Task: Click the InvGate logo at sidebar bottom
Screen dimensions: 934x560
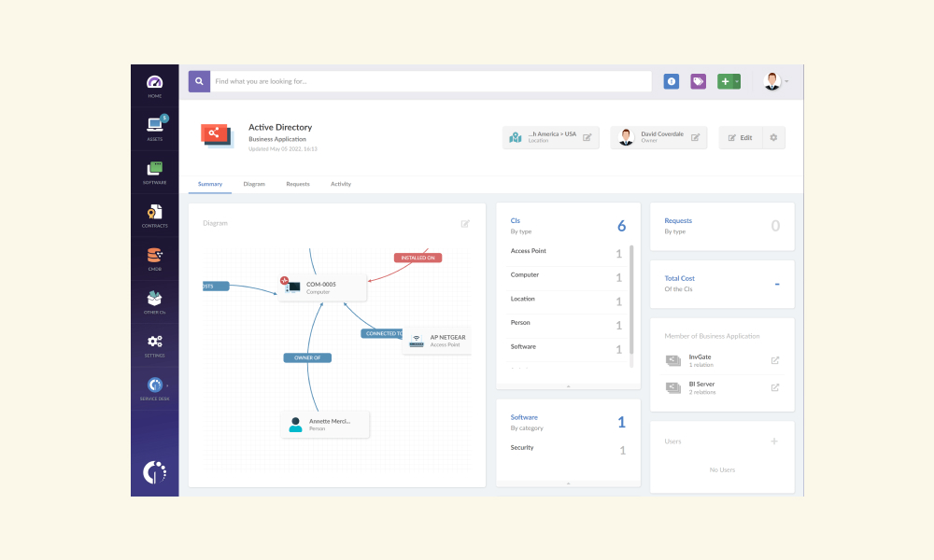Action: pos(154,472)
